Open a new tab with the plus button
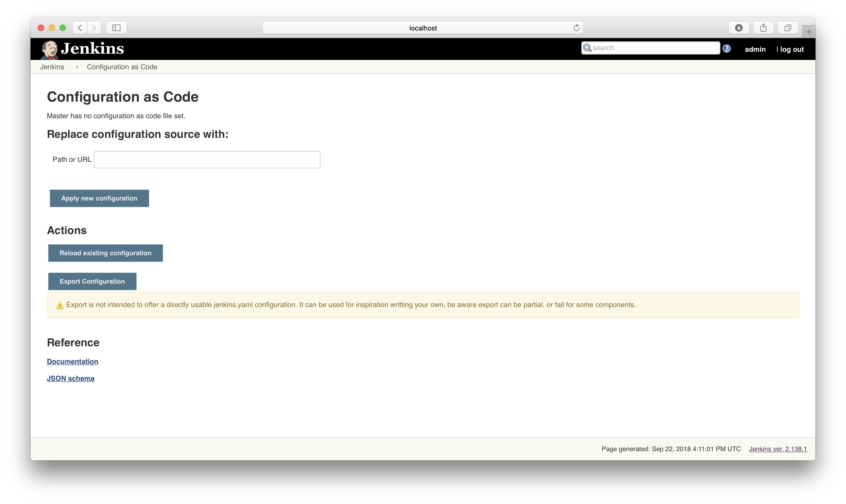The width and height of the screenshot is (846, 504). [809, 31]
